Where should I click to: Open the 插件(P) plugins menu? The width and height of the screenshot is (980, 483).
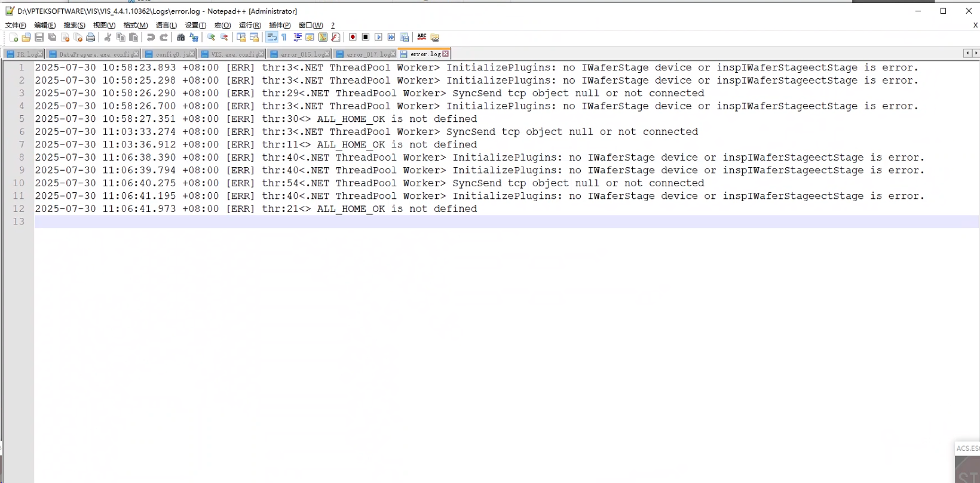(280, 25)
